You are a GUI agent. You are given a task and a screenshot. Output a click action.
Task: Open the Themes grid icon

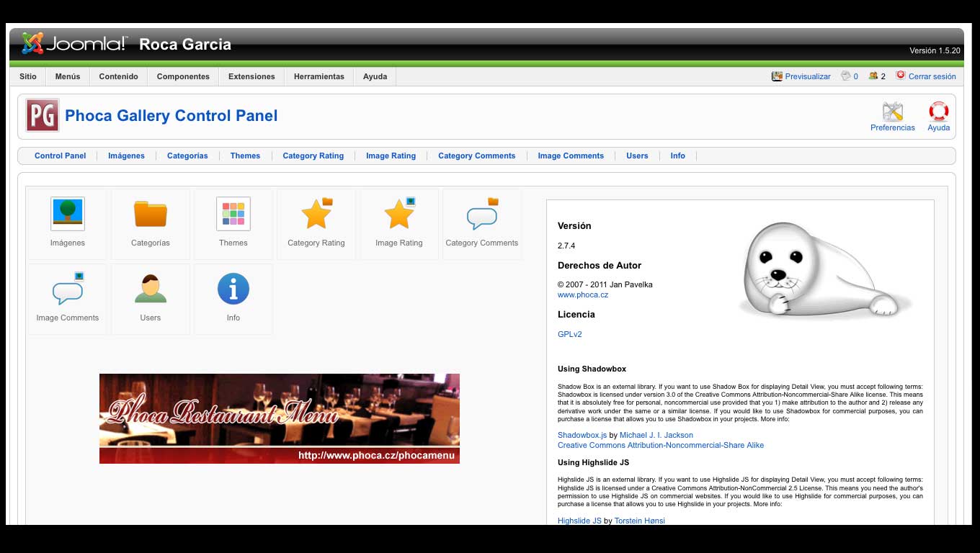pos(233,214)
